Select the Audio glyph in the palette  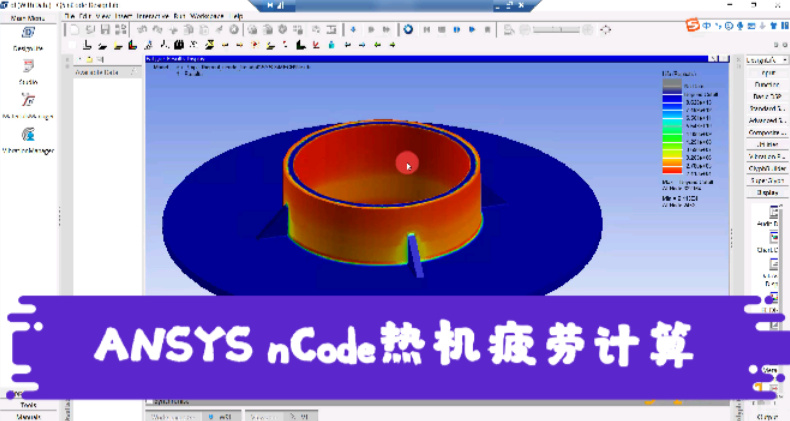coord(771,217)
